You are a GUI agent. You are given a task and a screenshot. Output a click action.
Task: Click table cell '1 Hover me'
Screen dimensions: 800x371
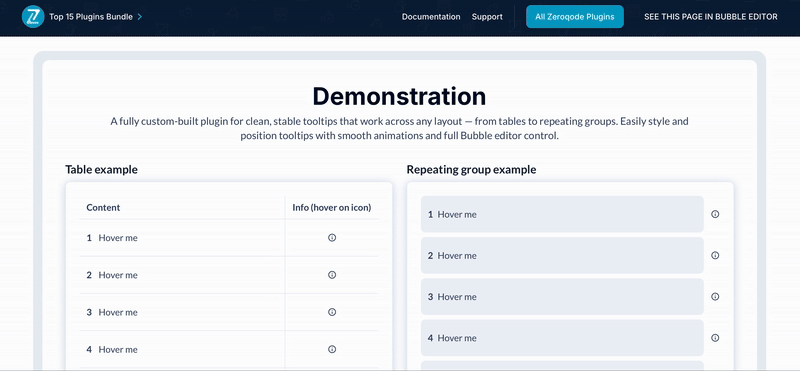point(182,238)
